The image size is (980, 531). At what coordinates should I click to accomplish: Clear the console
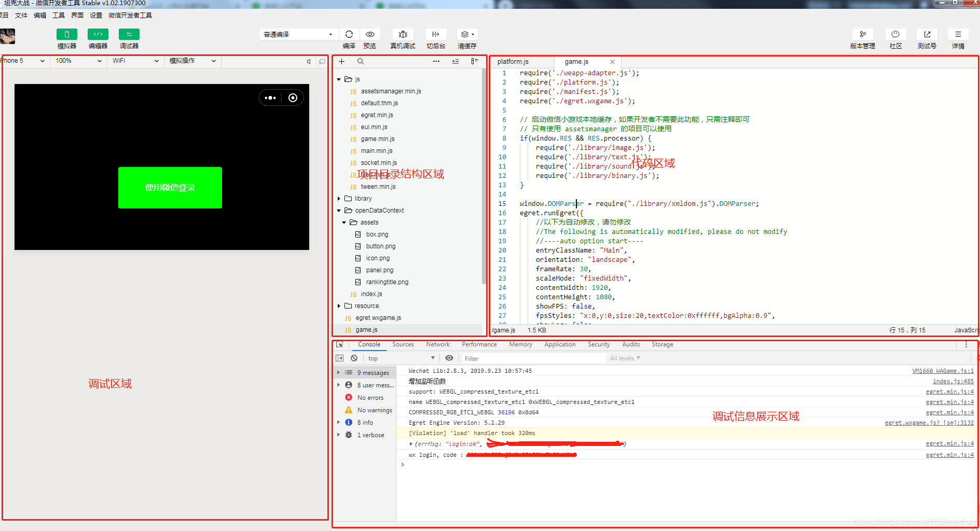(x=354, y=358)
